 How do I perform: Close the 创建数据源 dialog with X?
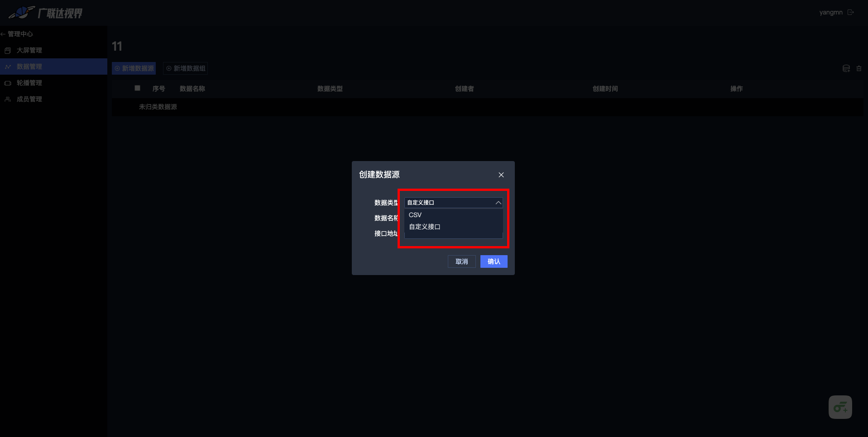pos(501,175)
